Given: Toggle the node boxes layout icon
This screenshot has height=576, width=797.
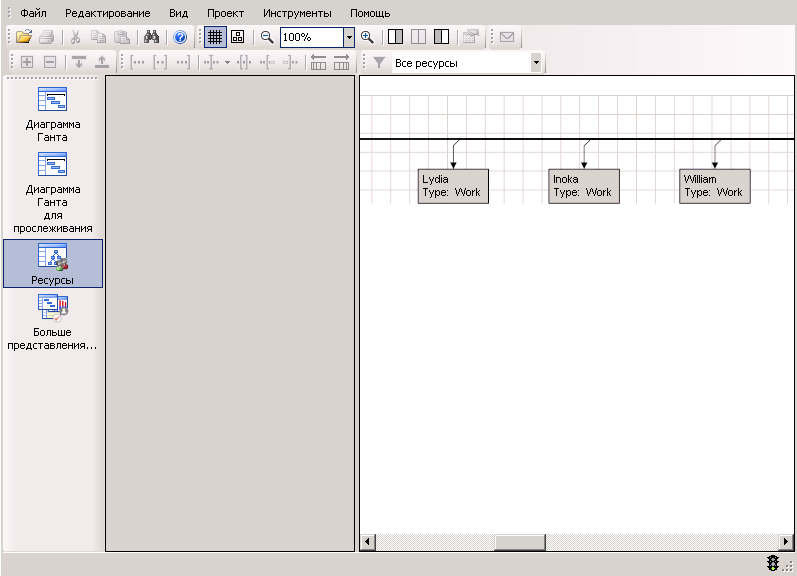Looking at the screenshot, I should click(237, 37).
